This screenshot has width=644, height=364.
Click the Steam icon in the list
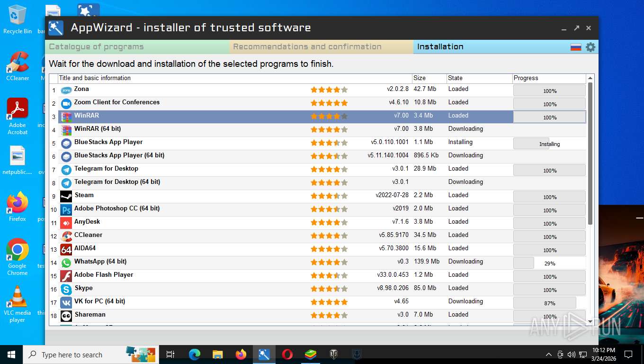click(x=66, y=196)
